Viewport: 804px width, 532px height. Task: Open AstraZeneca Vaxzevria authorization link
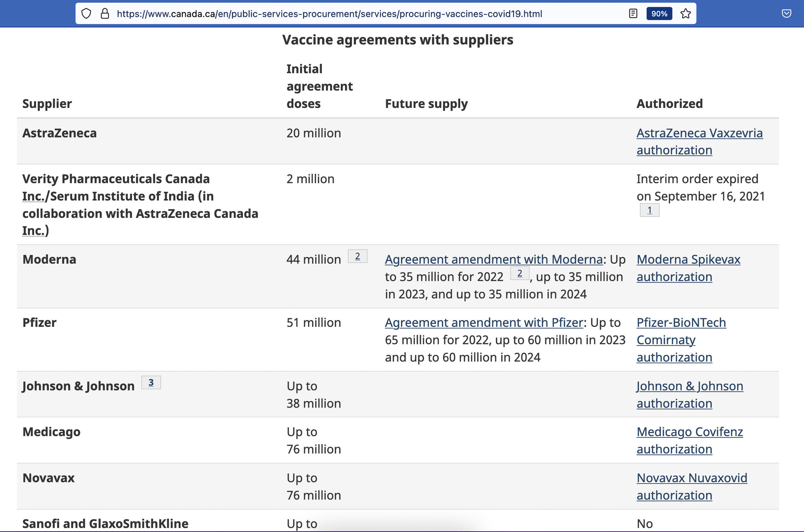click(x=699, y=133)
